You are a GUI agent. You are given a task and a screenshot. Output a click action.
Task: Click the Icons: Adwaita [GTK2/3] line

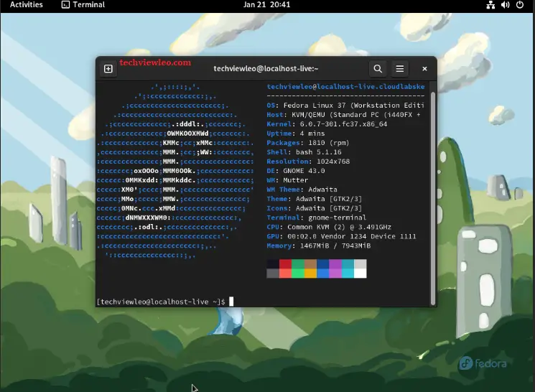click(315, 208)
